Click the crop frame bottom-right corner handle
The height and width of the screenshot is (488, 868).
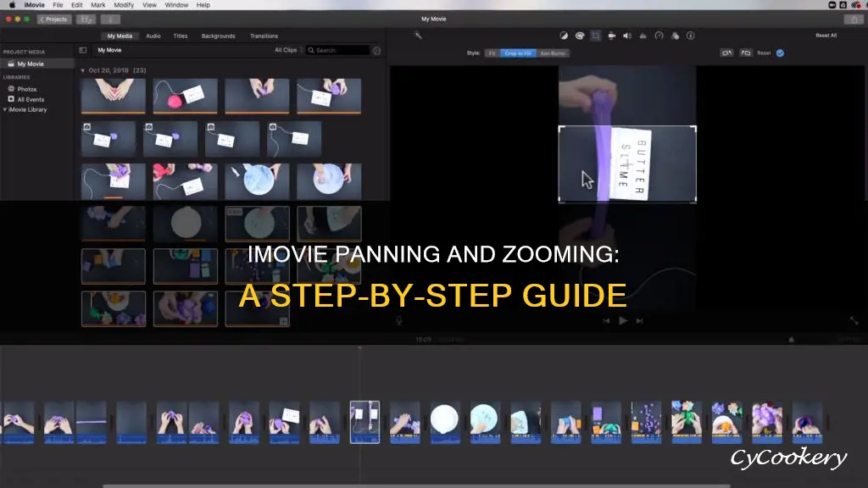[695, 200]
